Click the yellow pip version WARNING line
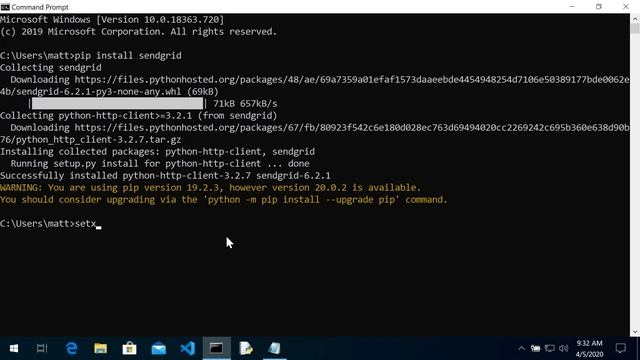Viewport: 640px width, 360px height. click(x=210, y=188)
